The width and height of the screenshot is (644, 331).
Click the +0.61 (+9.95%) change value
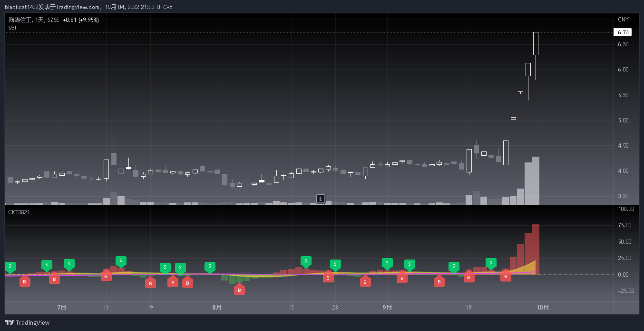[x=81, y=20]
